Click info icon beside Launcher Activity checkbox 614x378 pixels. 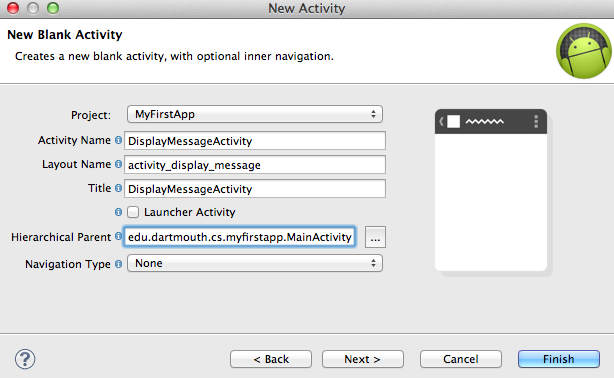coord(118,212)
